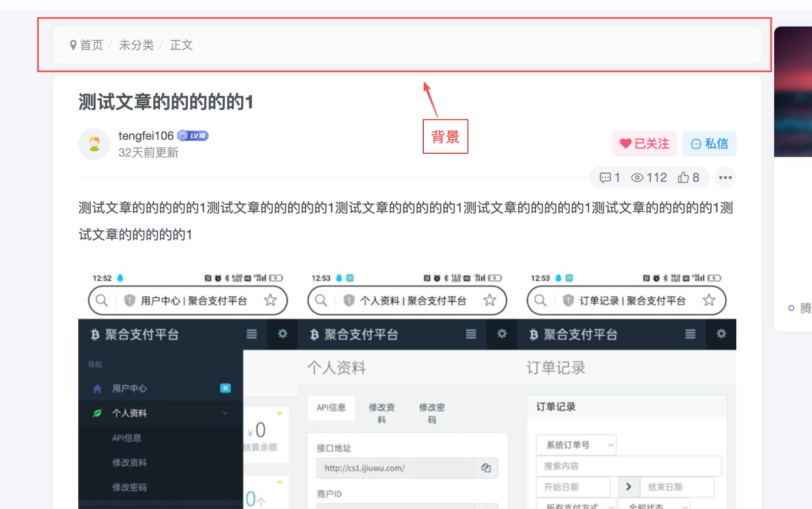Click the sidebar banner image thumbnail

[793, 91]
